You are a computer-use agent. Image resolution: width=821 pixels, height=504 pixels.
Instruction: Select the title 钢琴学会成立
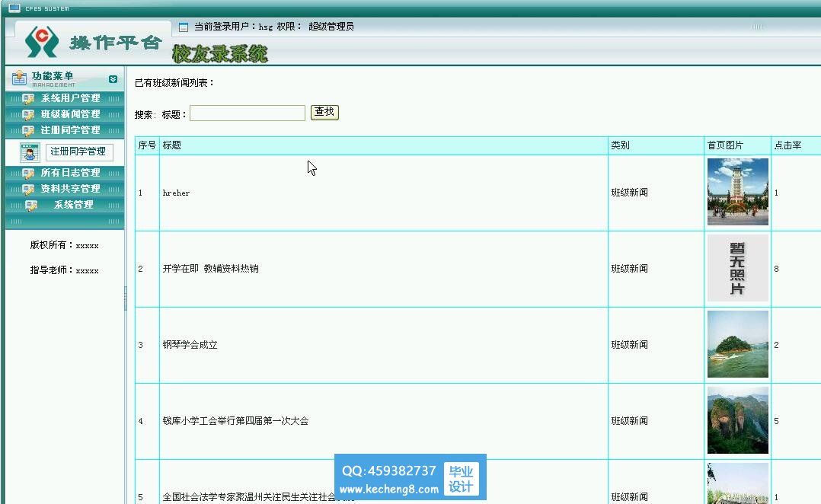coord(190,345)
